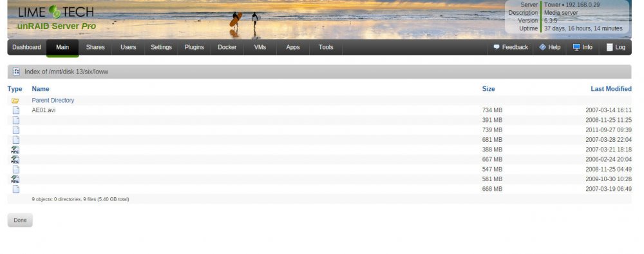The image size is (644, 254).
Task: Switch to the Settings tab
Action: coord(161,47)
